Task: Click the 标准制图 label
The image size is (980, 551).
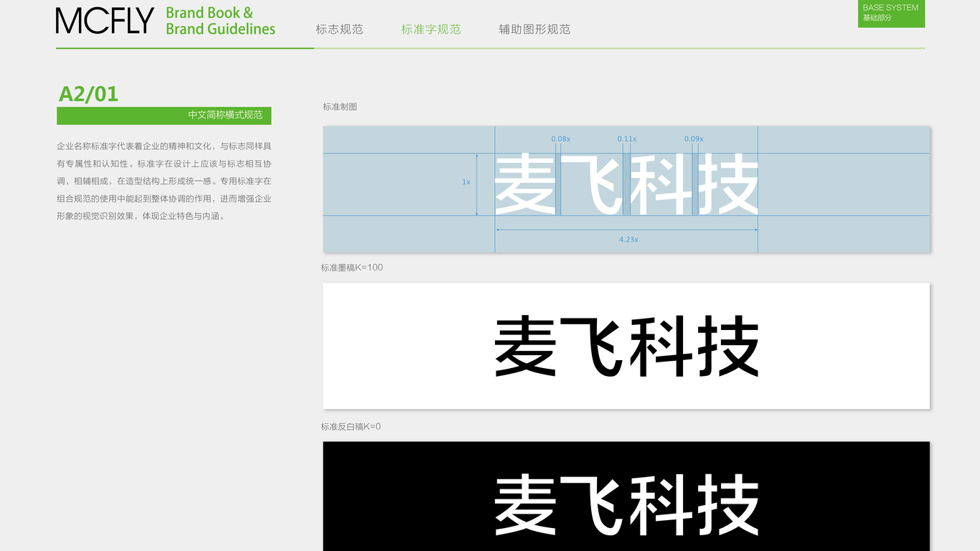Action: [x=340, y=107]
